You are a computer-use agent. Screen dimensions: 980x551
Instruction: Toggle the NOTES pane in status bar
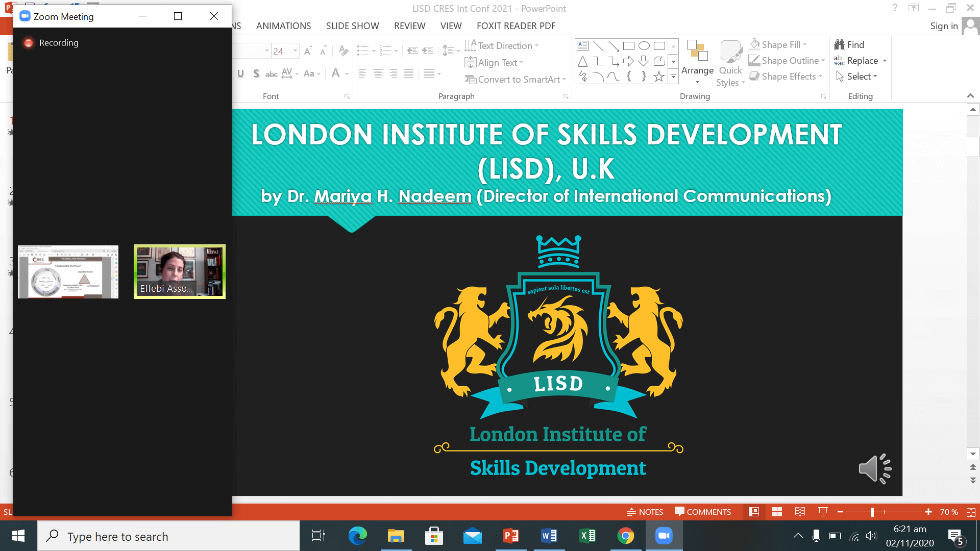pyautogui.click(x=645, y=512)
